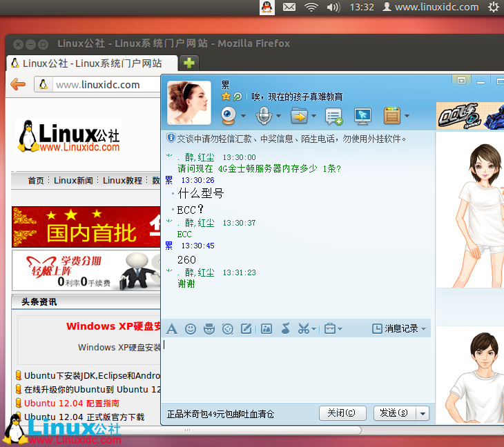Click the site identity penguin favicon
The image size is (504, 447).
(43, 85)
